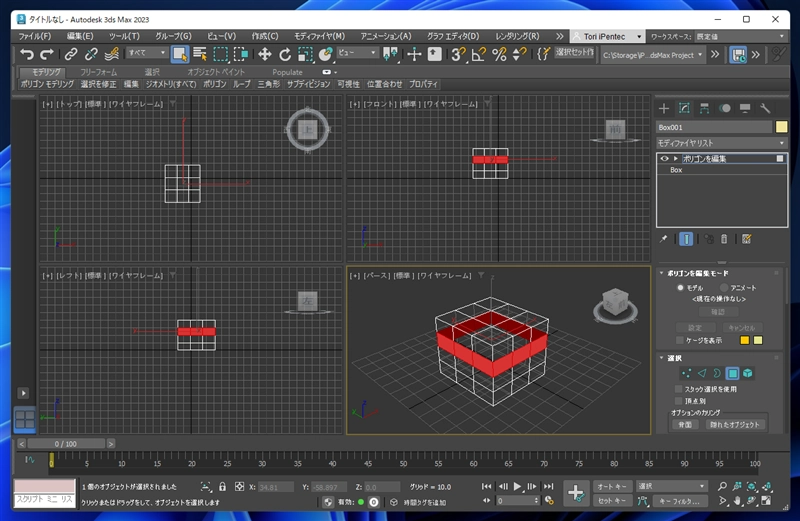Toggle the Angle Snap icon
Screen dimensions: 800x521
tap(479, 54)
